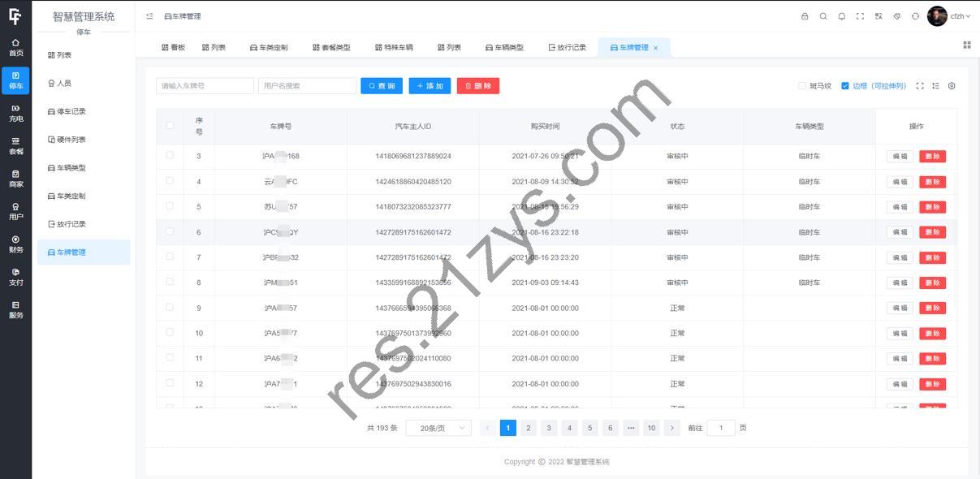Screen dimensions: 980x479
Task: Click the 前往 page number input box
Action: pyautogui.click(x=721, y=428)
